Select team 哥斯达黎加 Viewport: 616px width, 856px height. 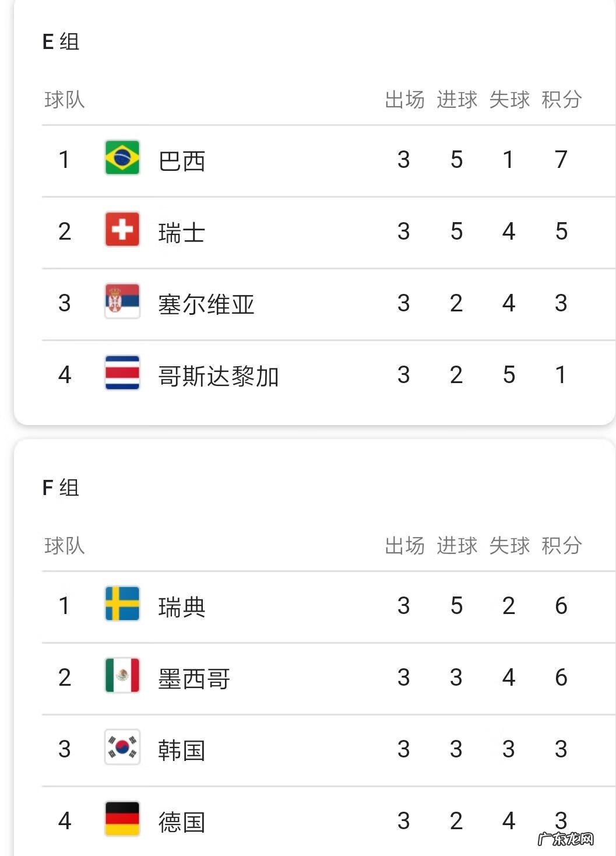pyautogui.click(x=219, y=376)
